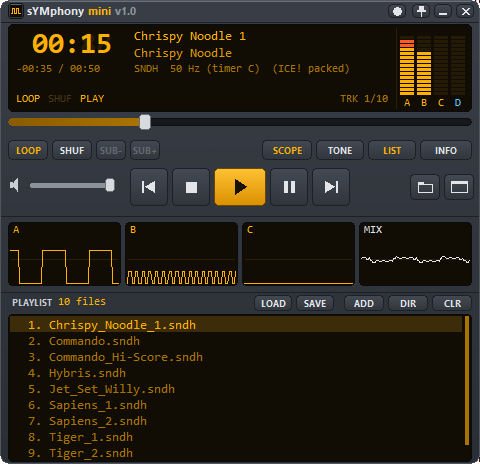
Task: Click the channel D level meter
Action: 458,66
